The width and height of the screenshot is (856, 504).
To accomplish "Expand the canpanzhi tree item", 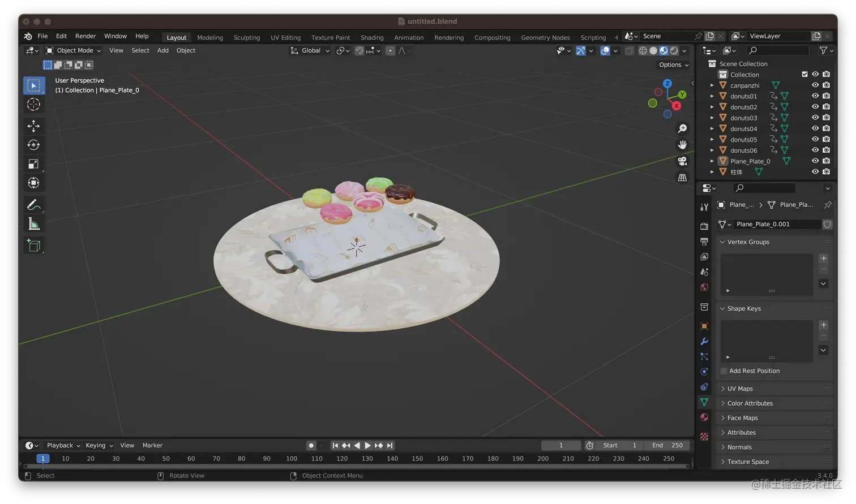I will pos(712,85).
